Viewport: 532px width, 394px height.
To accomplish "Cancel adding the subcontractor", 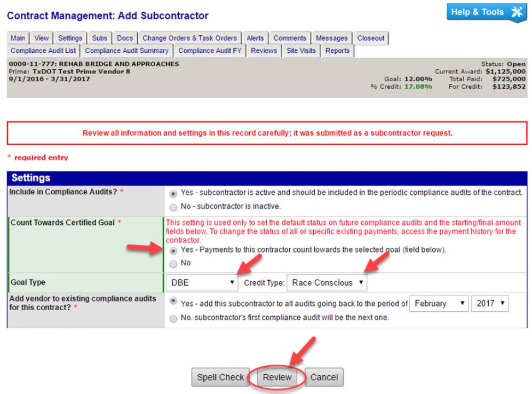I will [x=324, y=377].
